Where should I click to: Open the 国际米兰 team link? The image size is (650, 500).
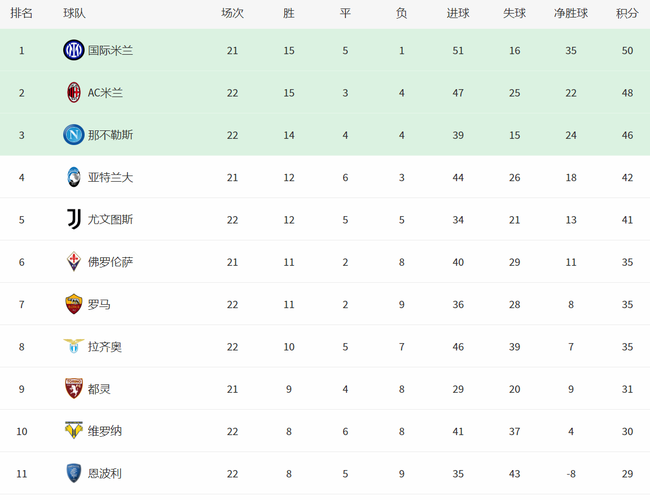click(110, 51)
